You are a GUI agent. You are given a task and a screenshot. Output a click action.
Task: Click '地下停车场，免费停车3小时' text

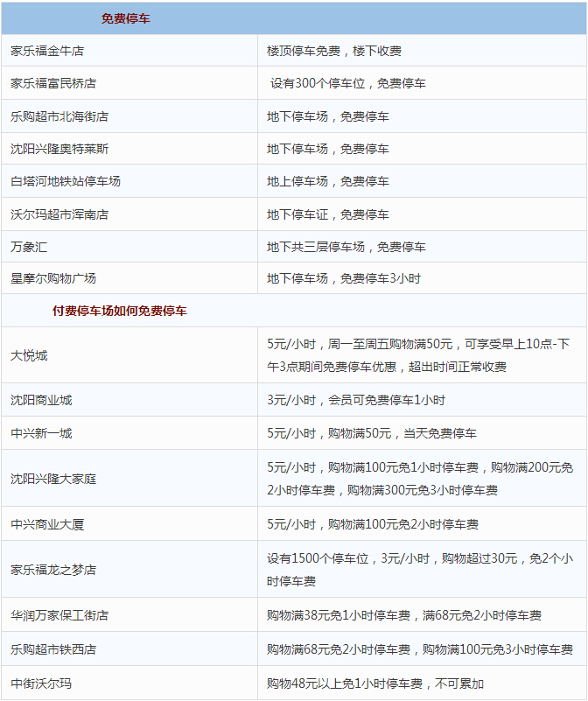[x=344, y=278]
